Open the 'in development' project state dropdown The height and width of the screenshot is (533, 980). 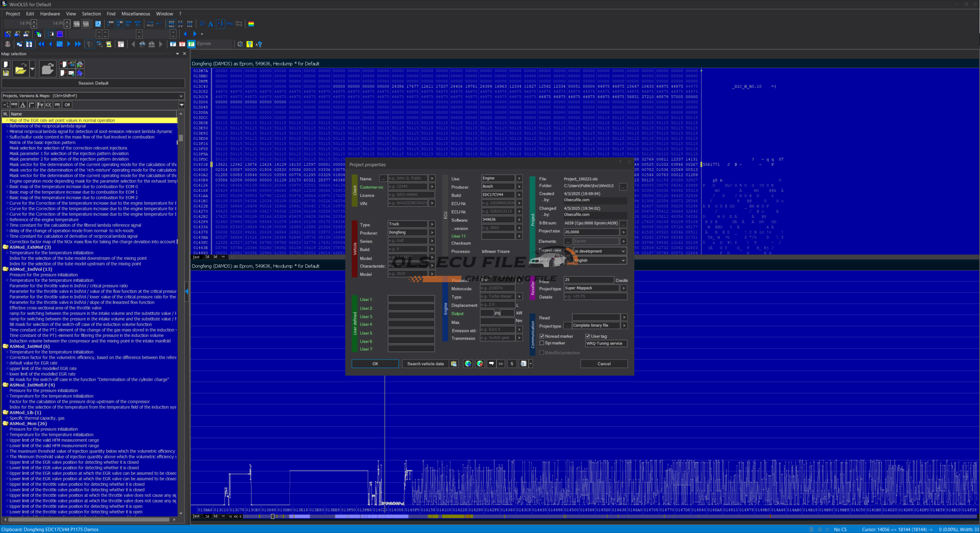click(600, 251)
